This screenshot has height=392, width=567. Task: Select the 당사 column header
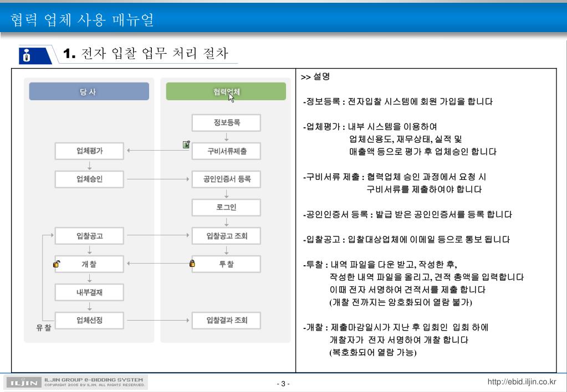89,91
